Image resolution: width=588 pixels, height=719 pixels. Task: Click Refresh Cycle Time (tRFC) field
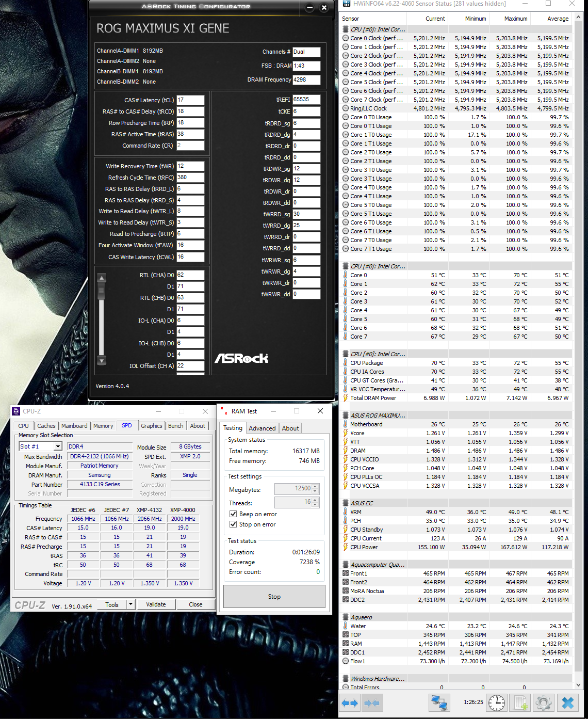coord(190,178)
